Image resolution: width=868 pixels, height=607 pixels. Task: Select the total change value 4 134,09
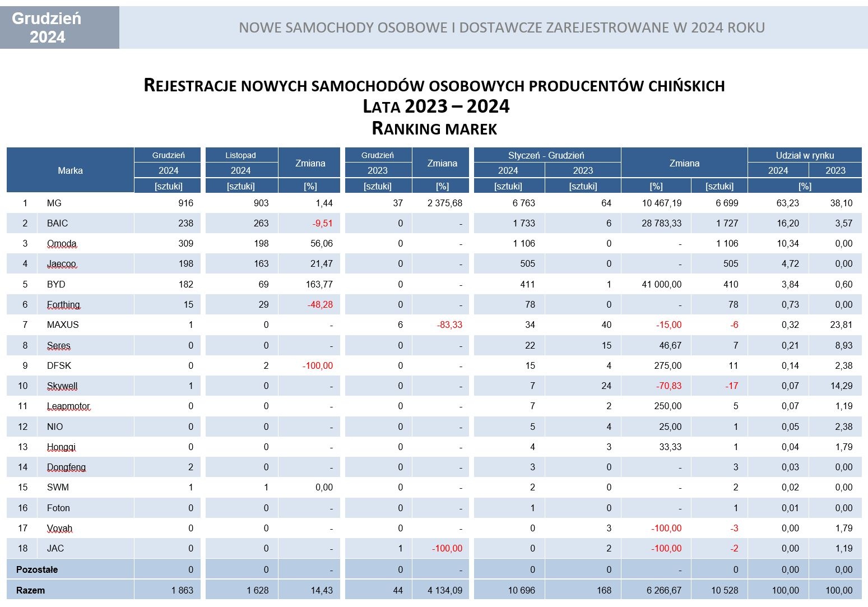445,590
